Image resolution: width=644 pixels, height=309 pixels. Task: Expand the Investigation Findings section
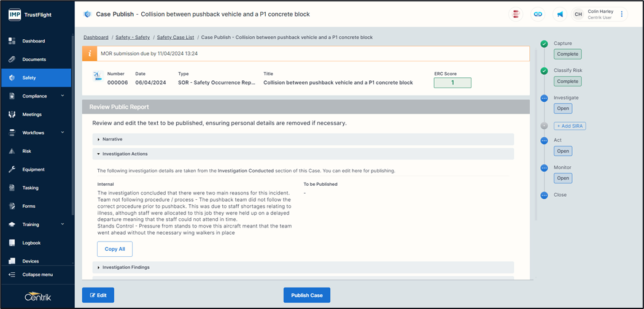coord(125,267)
